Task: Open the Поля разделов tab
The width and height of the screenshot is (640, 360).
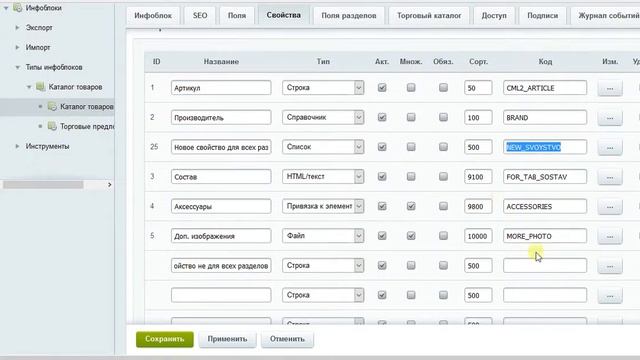Action: coord(349,16)
